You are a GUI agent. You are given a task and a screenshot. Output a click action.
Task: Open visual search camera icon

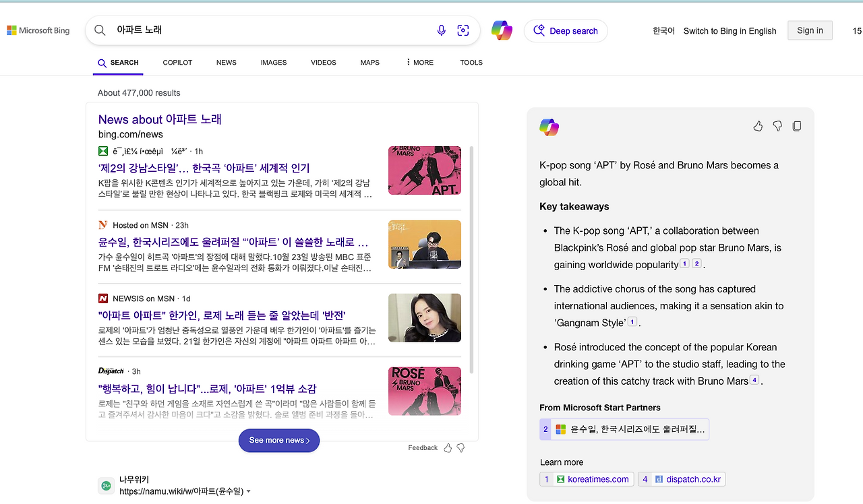(463, 30)
